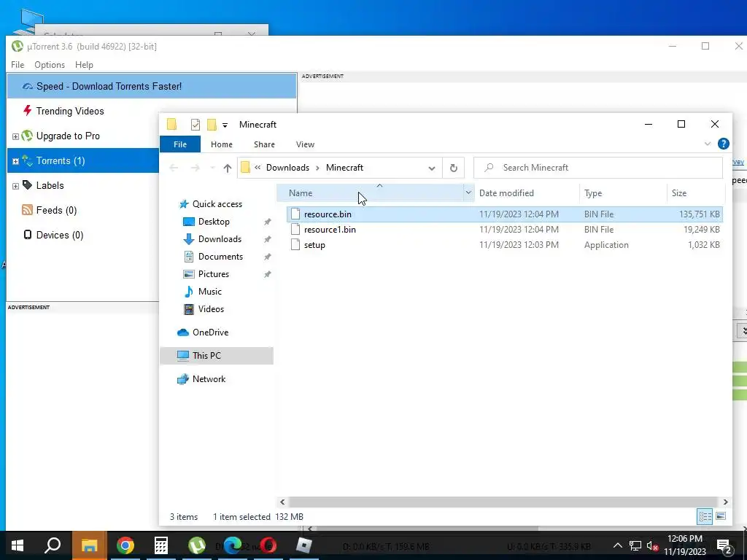Click the Explorer Help question mark icon

pyautogui.click(x=723, y=144)
